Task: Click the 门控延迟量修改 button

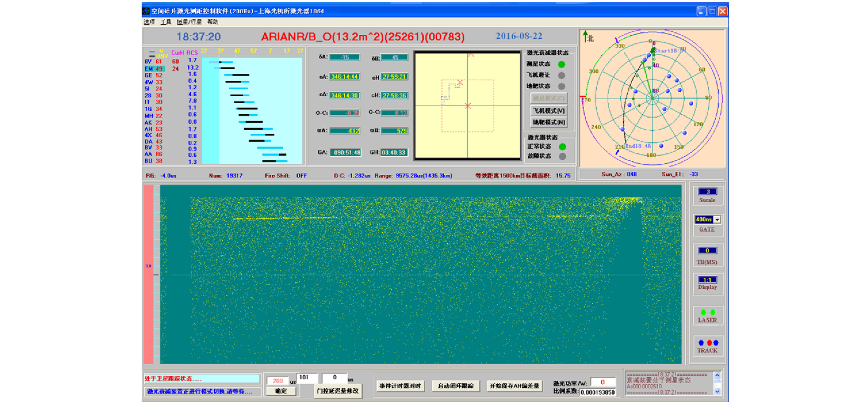Action: point(338,391)
